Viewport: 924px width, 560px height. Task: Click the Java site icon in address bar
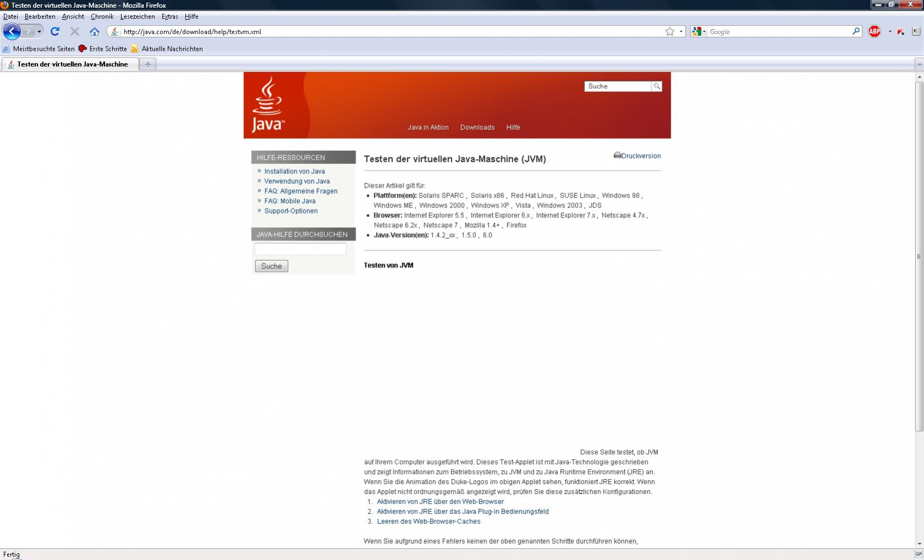pyautogui.click(x=114, y=31)
